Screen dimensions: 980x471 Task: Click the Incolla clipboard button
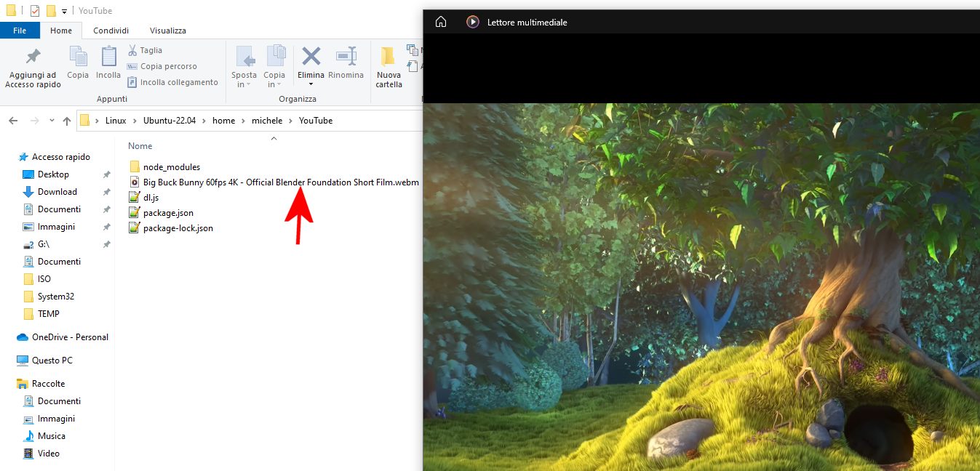click(108, 63)
